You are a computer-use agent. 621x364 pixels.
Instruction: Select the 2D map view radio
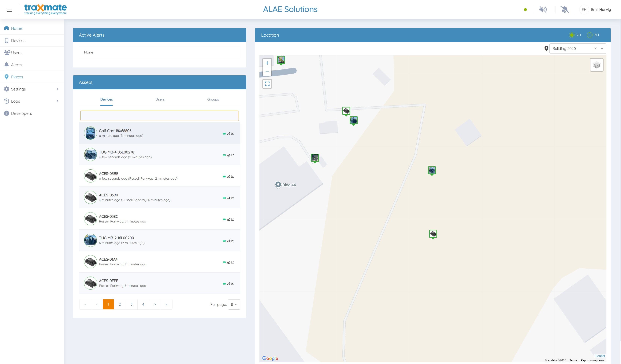pos(572,35)
